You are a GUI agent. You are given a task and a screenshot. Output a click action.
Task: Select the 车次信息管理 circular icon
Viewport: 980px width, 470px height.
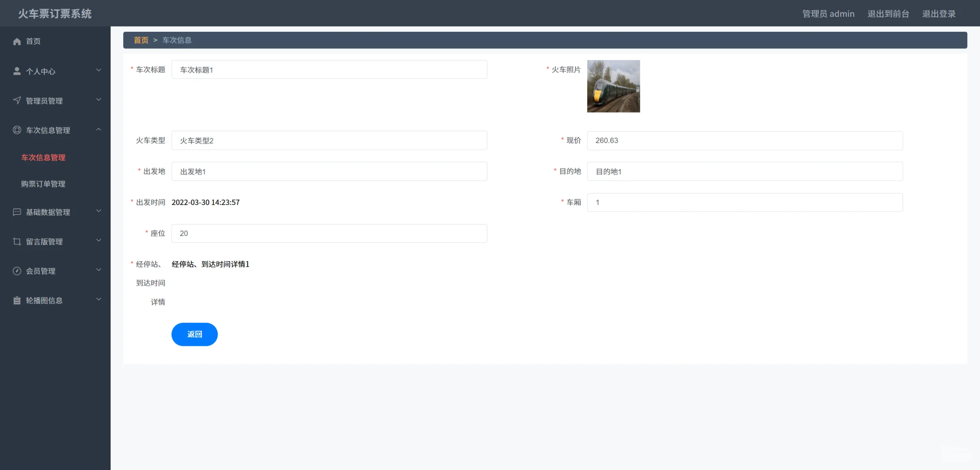(x=17, y=130)
